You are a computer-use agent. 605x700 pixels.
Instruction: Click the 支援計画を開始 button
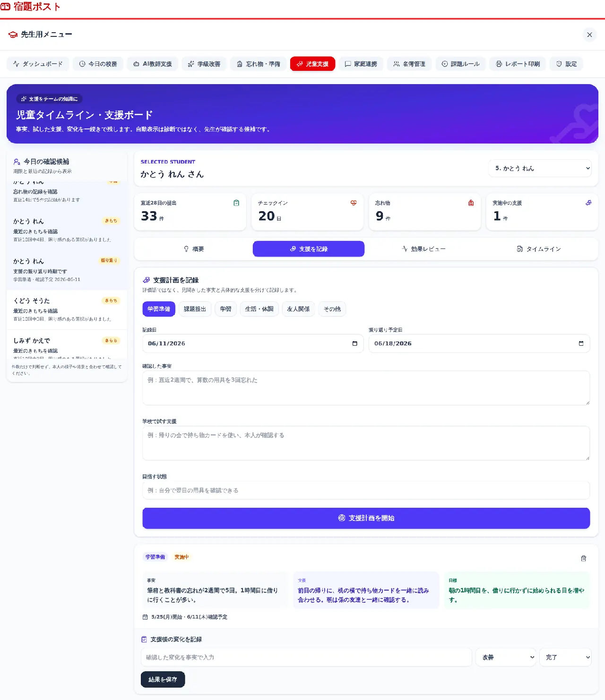point(366,518)
